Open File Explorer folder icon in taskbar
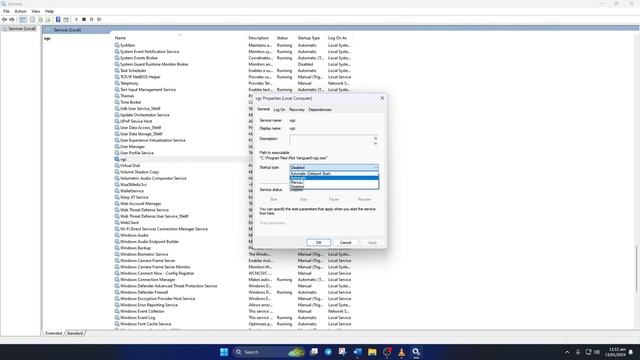Image resolution: width=640 pixels, height=360 pixels. 372,352
